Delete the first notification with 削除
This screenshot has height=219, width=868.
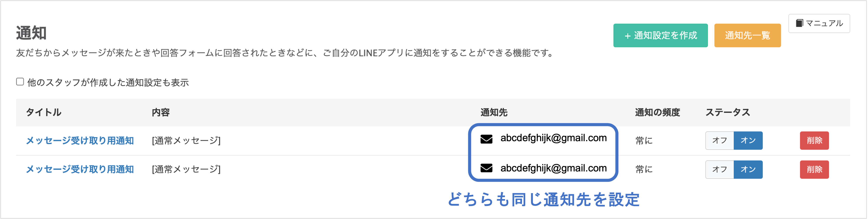(814, 141)
